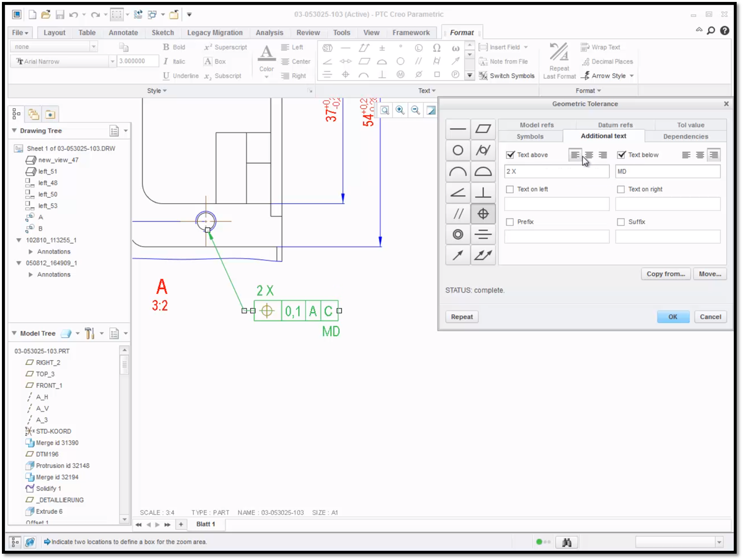This screenshot has height=560, width=743.
Task: Open the Help question mark icon
Action: (725, 31)
